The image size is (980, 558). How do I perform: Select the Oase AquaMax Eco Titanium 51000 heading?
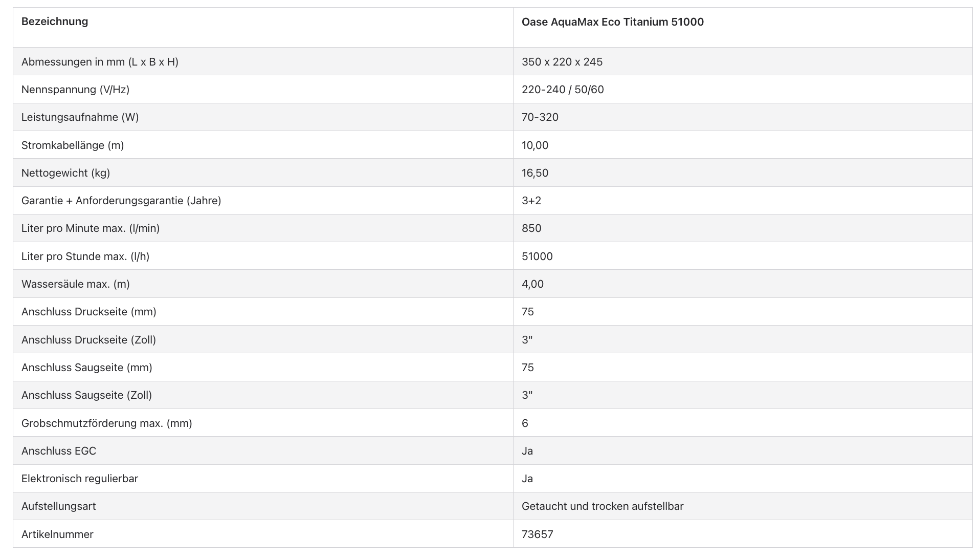click(x=612, y=22)
